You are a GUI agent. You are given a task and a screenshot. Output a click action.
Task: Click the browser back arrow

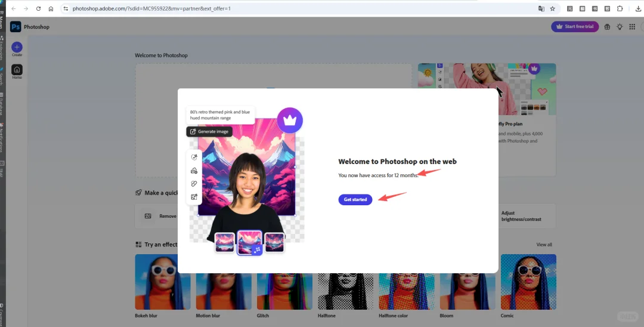click(x=14, y=8)
